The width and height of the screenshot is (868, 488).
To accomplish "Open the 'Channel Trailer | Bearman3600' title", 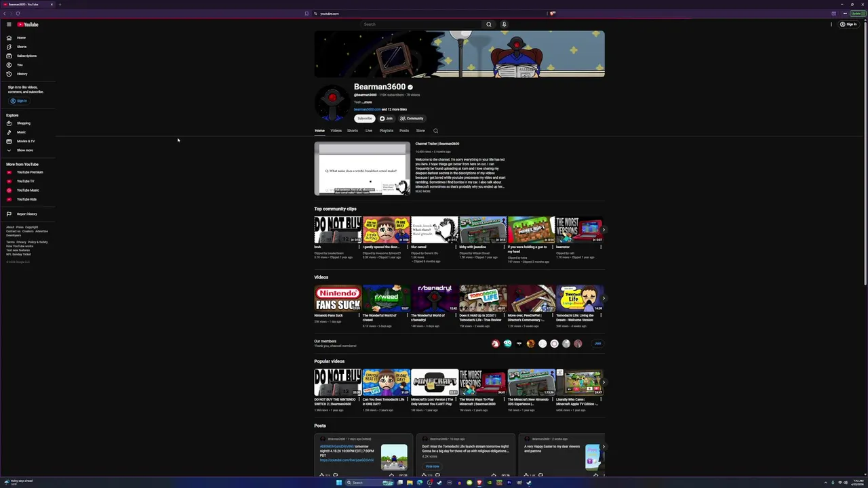I will click(437, 144).
